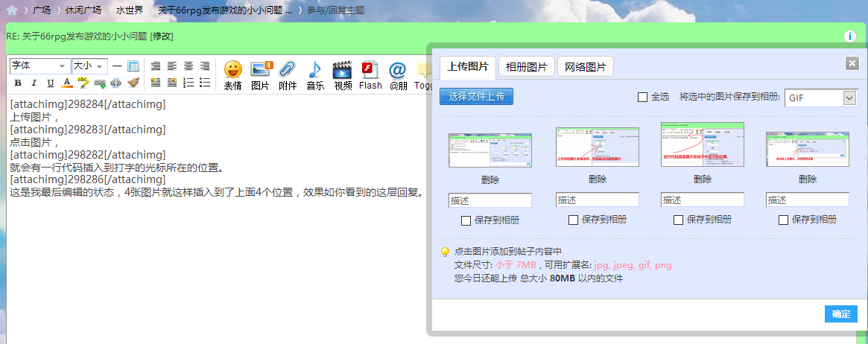Image resolution: width=868 pixels, height=344 pixels.
Task: Close the image upload dialog
Action: click(852, 63)
